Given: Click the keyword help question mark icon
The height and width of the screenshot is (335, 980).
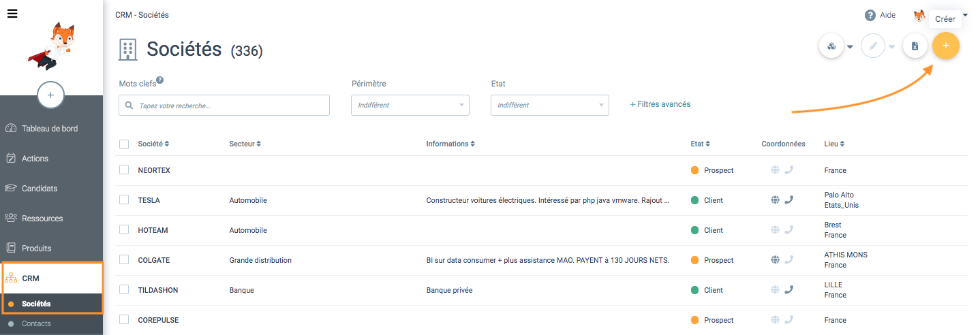Looking at the screenshot, I should [x=160, y=80].
